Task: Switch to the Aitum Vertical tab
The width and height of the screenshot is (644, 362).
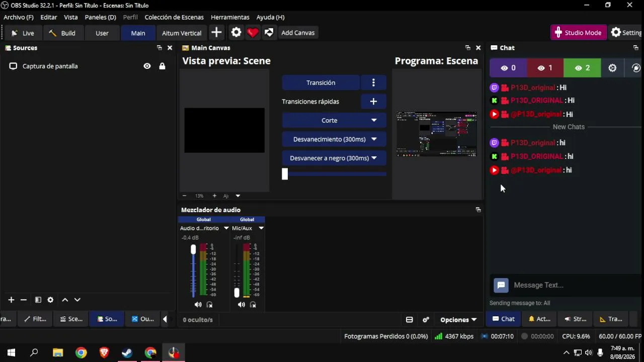Action: pos(182,33)
